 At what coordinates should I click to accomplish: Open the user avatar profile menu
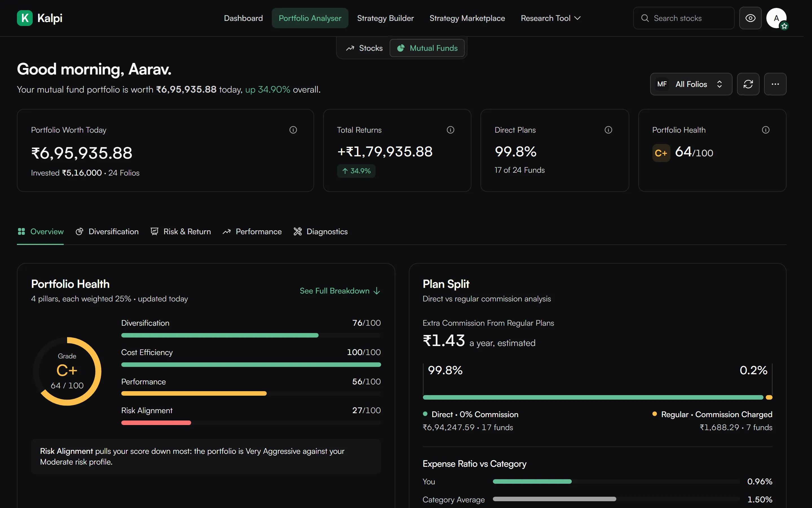pos(776,18)
